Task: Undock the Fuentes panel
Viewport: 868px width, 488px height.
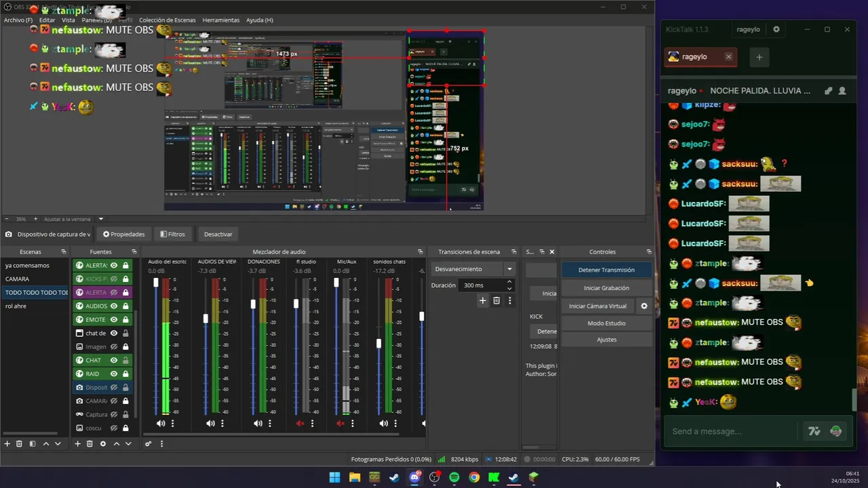Action: pyautogui.click(x=134, y=252)
